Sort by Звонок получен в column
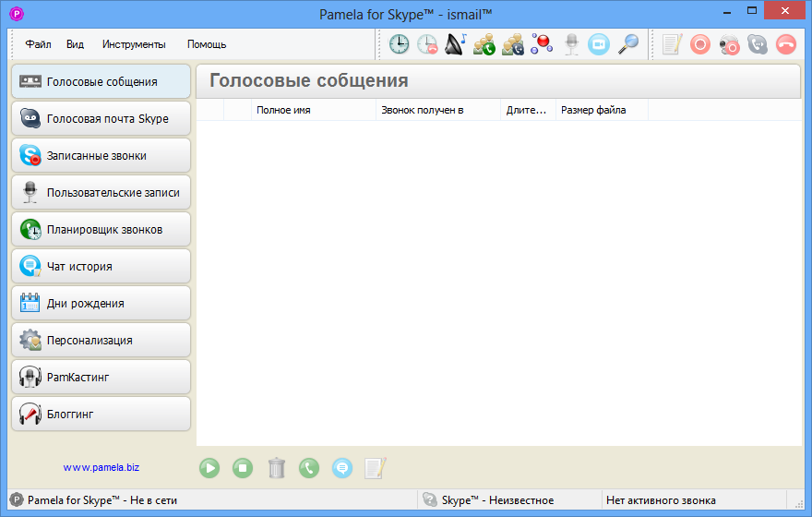The width and height of the screenshot is (812, 517). click(x=438, y=110)
